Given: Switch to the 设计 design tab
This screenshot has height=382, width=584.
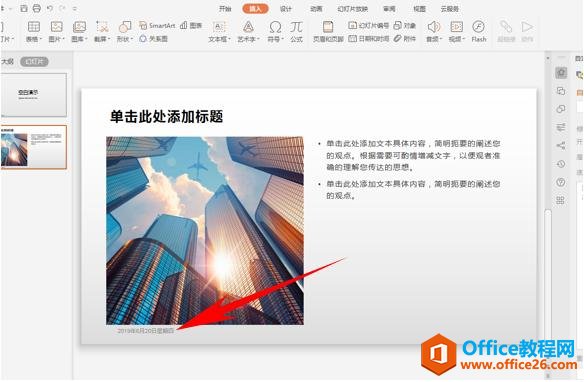Looking at the screenshot, I should tap(286, 9).
